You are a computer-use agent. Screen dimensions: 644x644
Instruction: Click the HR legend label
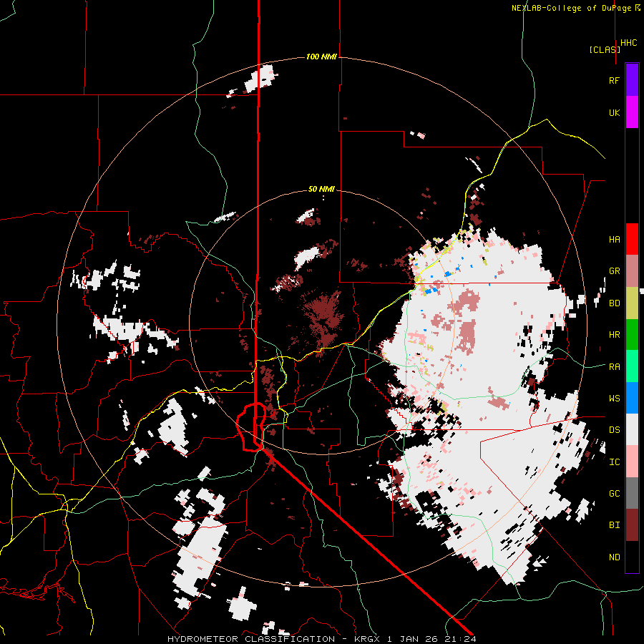click(x=614, y=335)
